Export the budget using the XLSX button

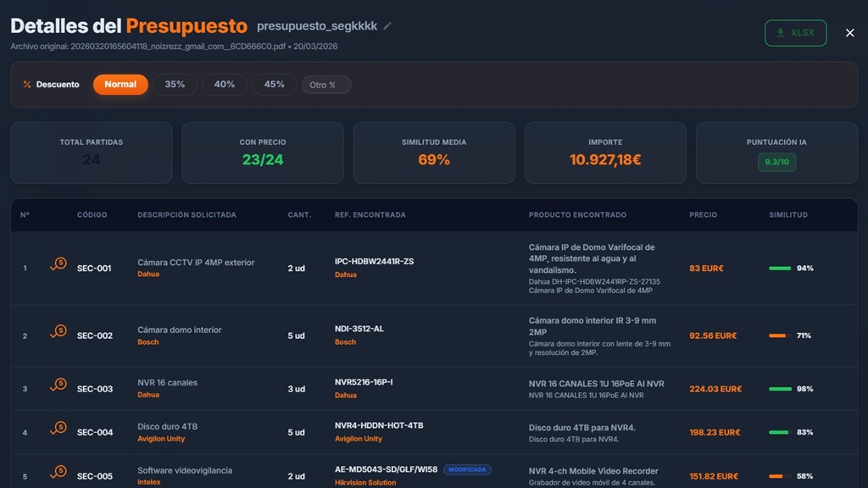[x=795, y=33]
